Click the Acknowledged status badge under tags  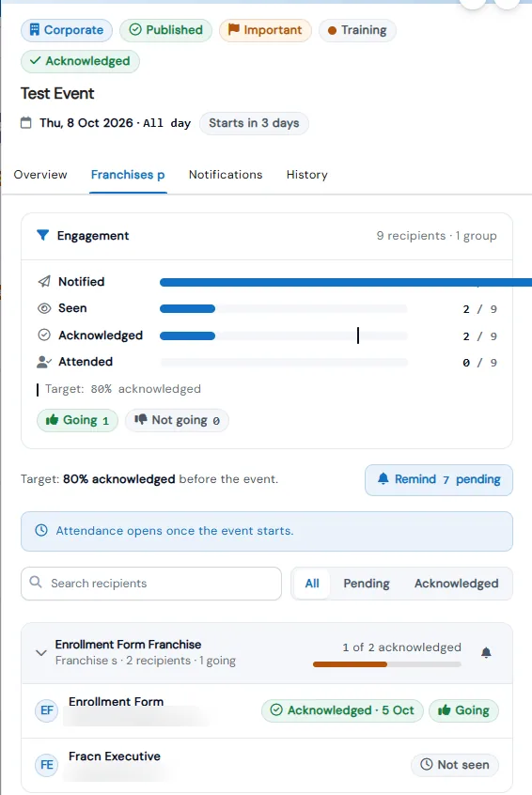tap(80, 61)
